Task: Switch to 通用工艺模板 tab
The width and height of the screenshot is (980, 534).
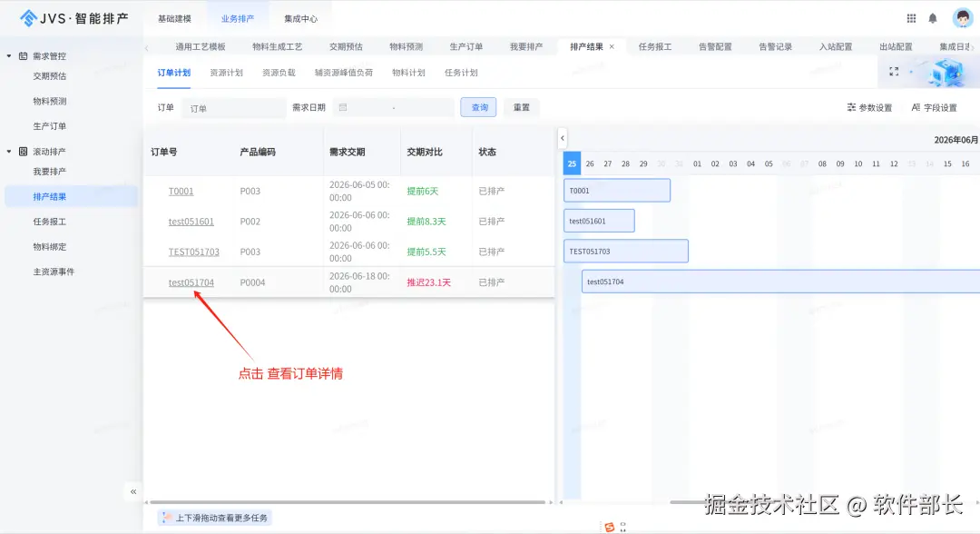Action: coord(200,47)
